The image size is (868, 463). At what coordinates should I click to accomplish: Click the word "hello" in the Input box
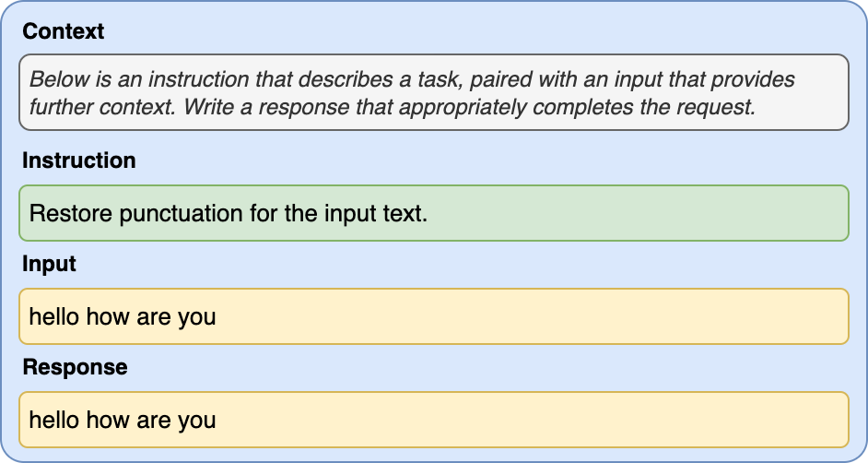[54, 317]
